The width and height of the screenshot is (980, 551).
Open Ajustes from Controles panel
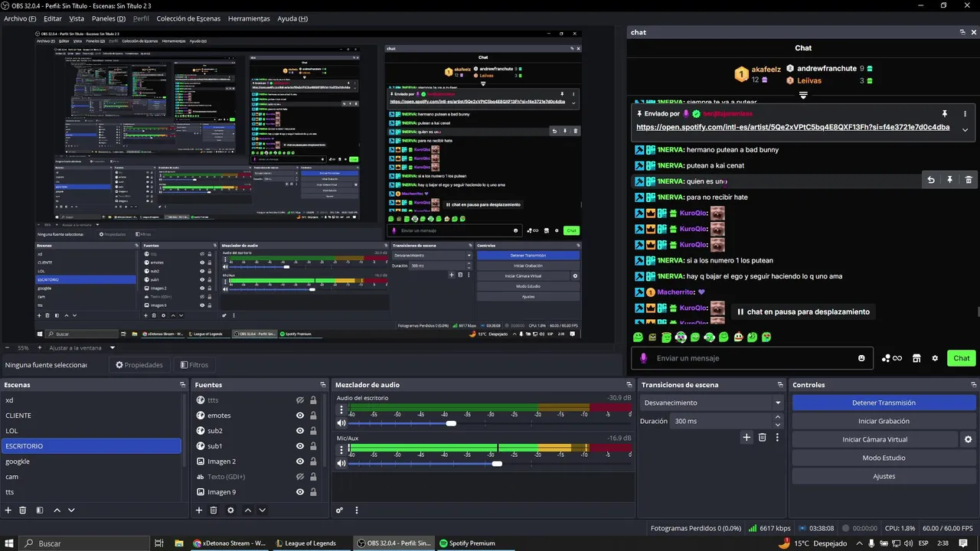pos(884,476)
